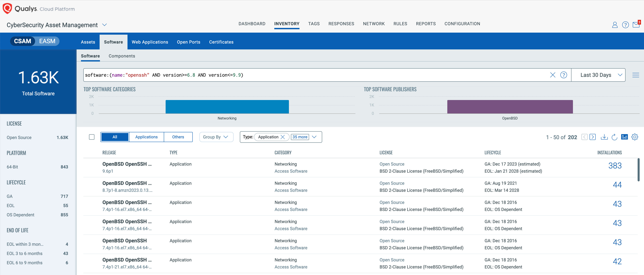
Task: Open the table settings gear icon
Action: point(635,137)
